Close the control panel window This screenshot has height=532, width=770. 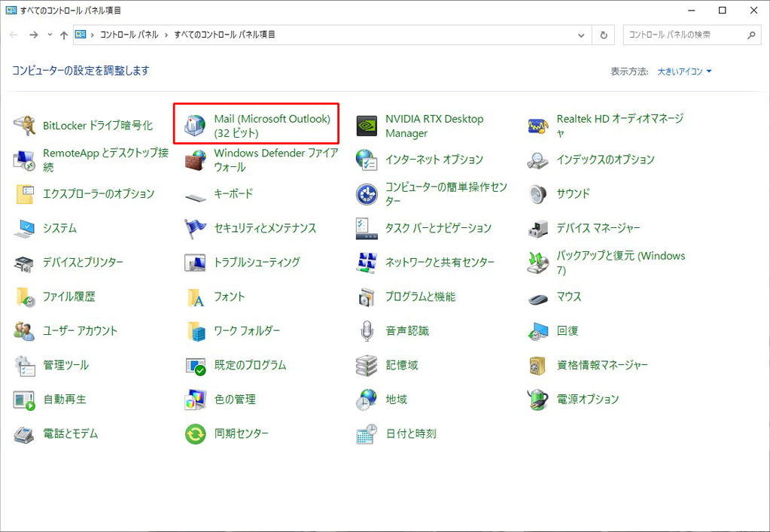(753, 11)
